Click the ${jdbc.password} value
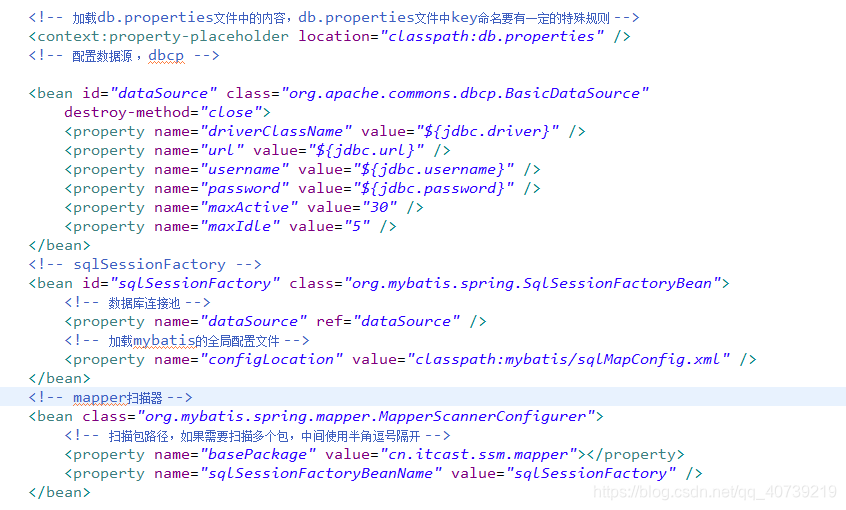The width and height of the screenshot is (846, 510). 433,188
